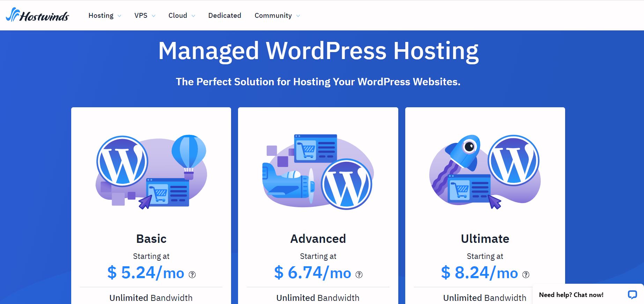Click the Hostwinds logo
Screen dimensions: 644x304
pyautogui.click(x=38, y=15)
